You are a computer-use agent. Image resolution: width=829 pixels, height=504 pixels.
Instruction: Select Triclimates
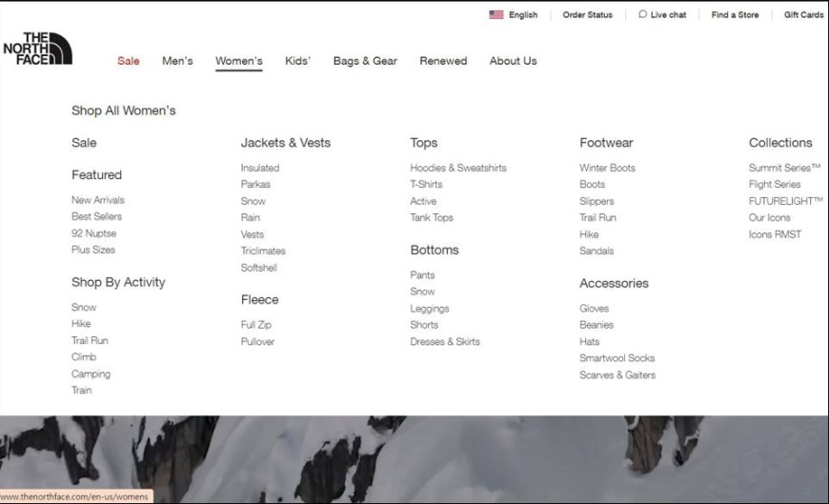point(263,251)
